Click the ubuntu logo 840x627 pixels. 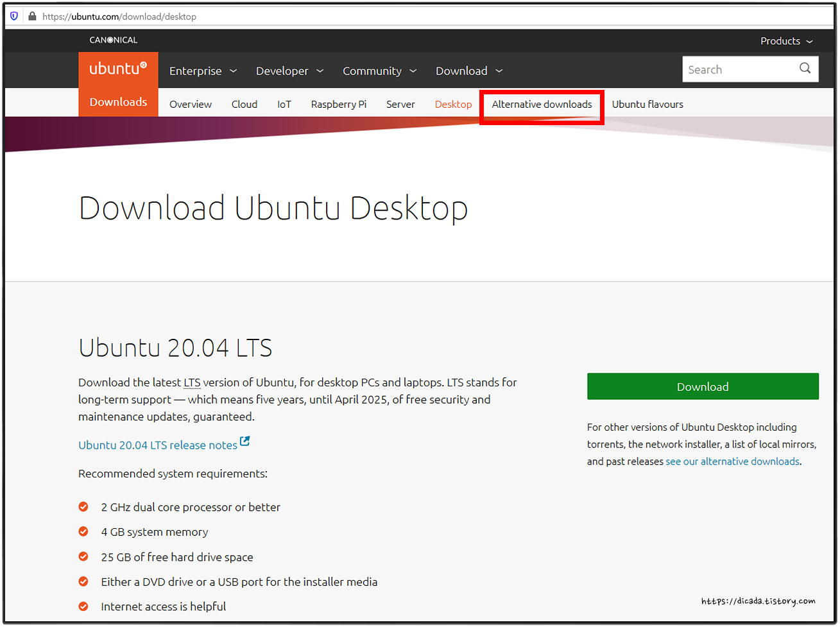118,69
